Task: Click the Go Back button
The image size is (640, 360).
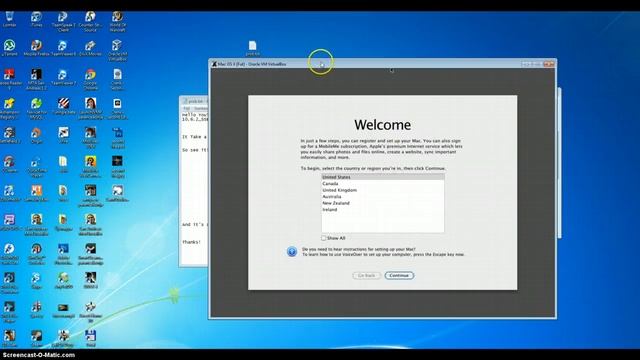Action: (366, 276)
